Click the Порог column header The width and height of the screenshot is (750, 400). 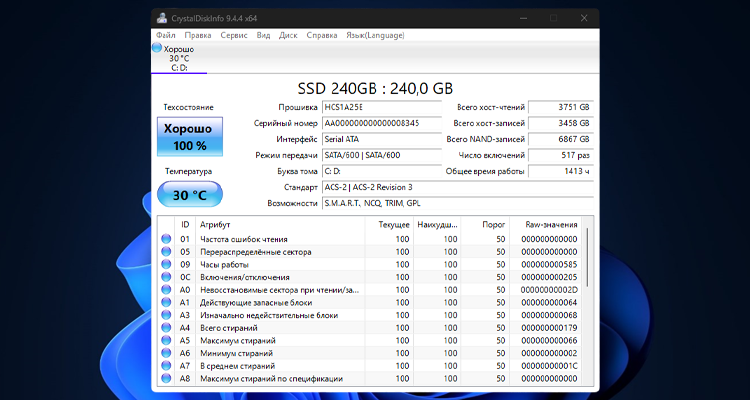tap(485, 224)
